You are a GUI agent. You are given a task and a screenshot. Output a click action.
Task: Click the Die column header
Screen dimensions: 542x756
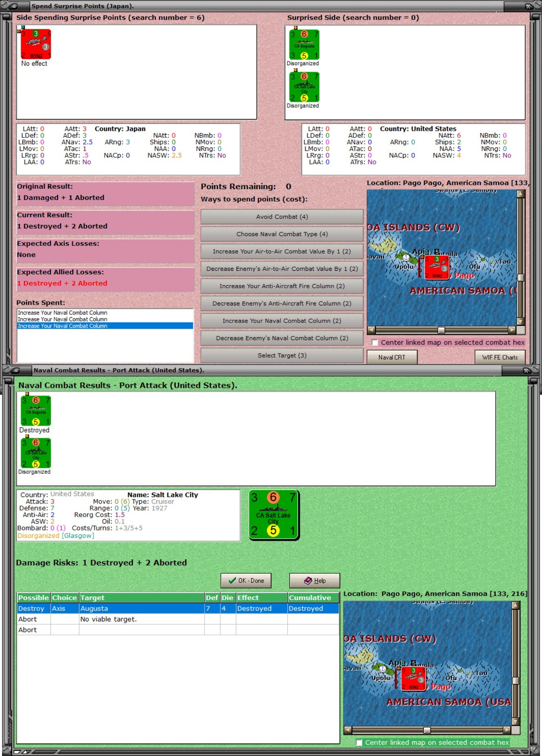coord(227,597)
